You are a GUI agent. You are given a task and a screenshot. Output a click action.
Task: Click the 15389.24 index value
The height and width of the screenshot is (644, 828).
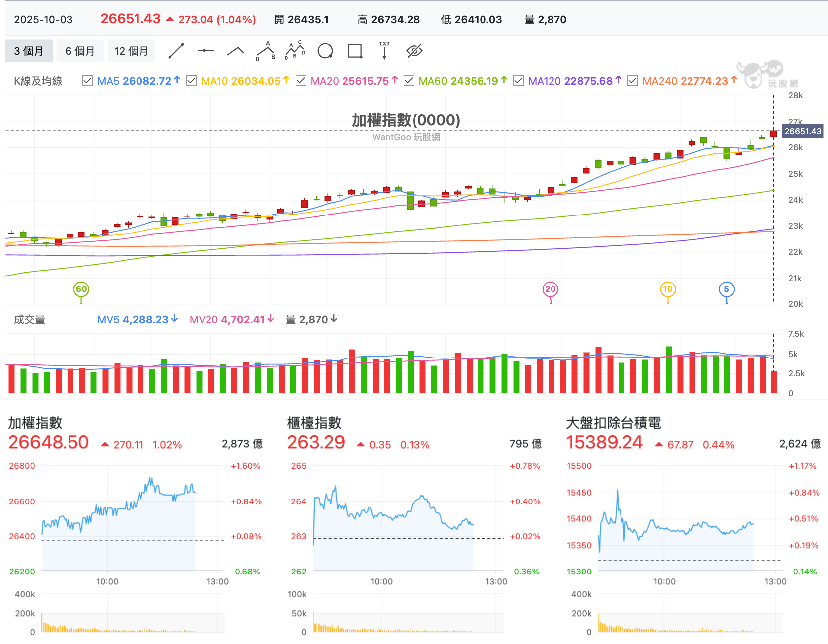click(x=604, y=442)
